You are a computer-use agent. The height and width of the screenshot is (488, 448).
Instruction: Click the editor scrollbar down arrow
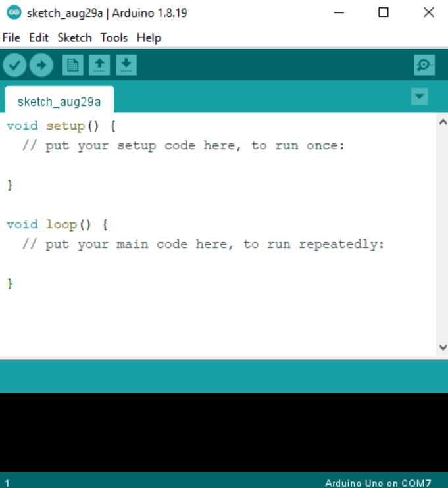[442, 347]
